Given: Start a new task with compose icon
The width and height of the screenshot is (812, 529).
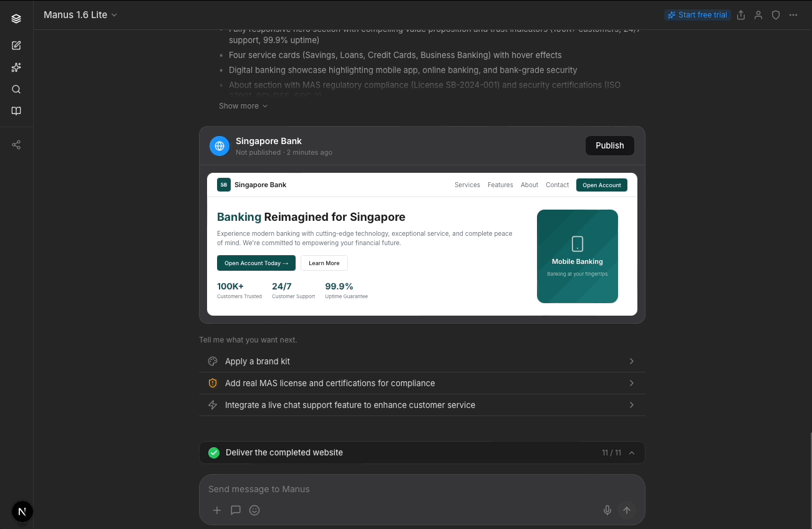Looking at the screenshot, I should 16,46.
